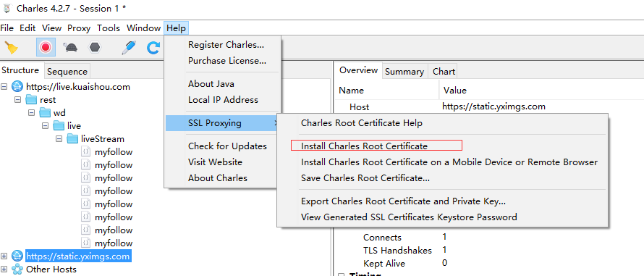Viewport: 644px width, 276px height.
Task: Click the liveStream folder icon
Action: click(72, 138)
